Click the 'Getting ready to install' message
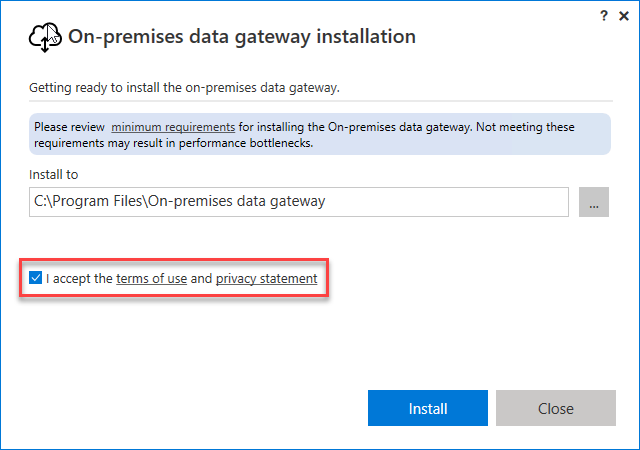The width and height of the screenshot is (640, 450). tap(184, 88)
